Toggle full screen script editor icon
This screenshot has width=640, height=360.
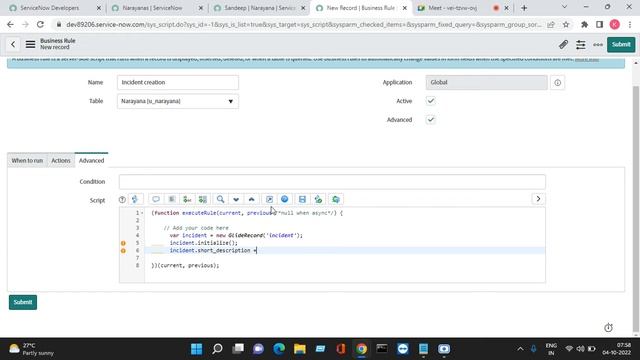269,199
